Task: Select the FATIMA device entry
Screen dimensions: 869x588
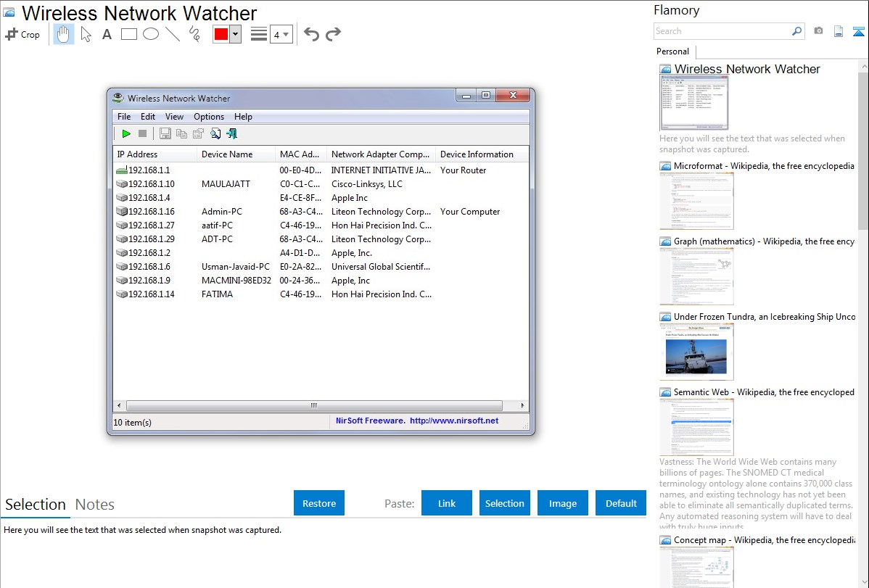Action: pyautogui.click(x=218, y=294)
